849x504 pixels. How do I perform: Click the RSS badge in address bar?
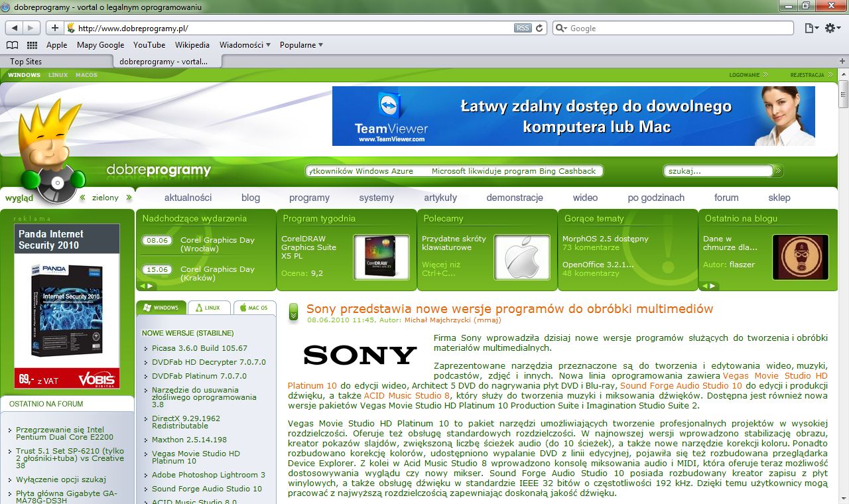click(523, 28)
